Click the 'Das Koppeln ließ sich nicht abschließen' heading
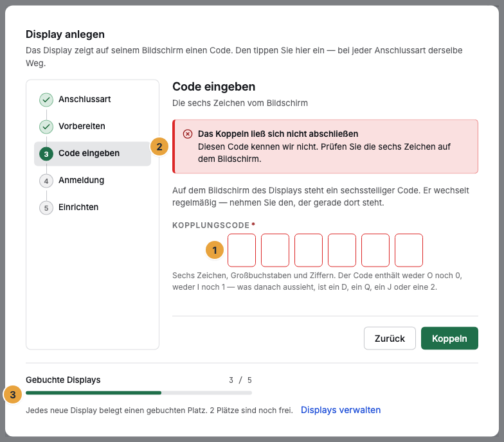The width and height of the screenshot is (504, 442). [278, 134]
